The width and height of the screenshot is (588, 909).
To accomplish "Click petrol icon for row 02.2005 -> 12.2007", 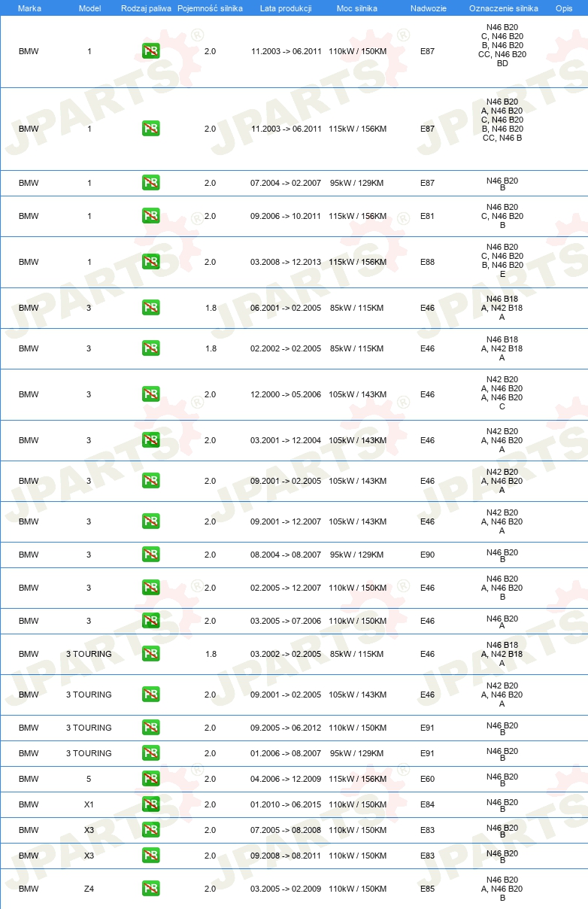I will [x=150, y=588].
